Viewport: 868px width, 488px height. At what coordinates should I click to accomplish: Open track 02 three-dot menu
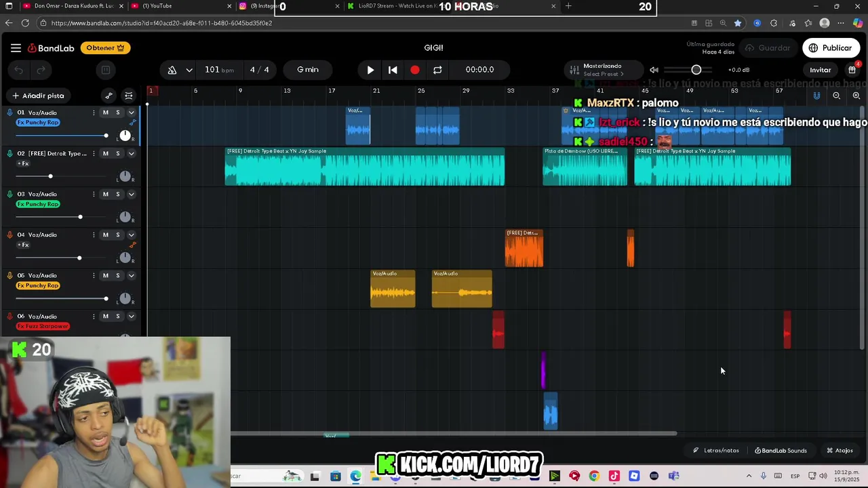click(94, 153)
